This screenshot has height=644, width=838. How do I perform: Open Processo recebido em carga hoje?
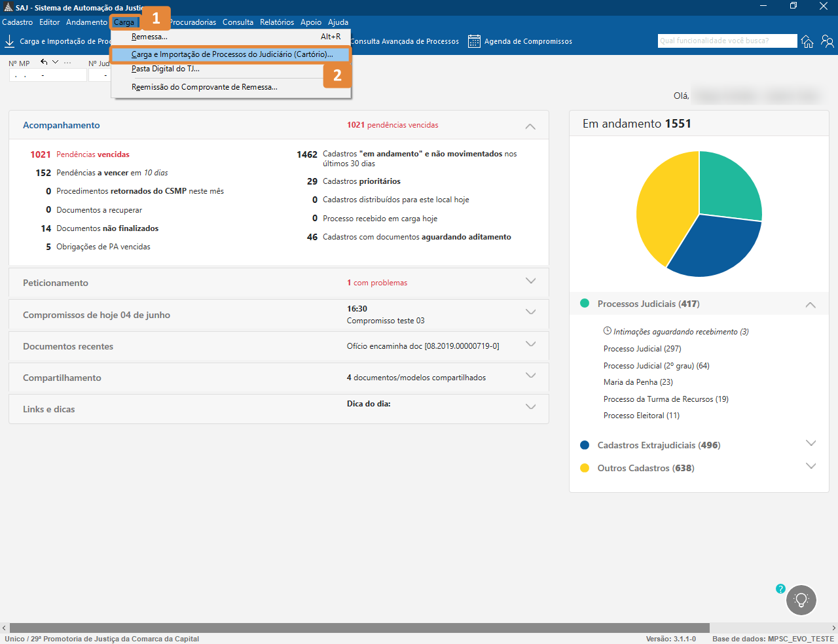[374, 219]
